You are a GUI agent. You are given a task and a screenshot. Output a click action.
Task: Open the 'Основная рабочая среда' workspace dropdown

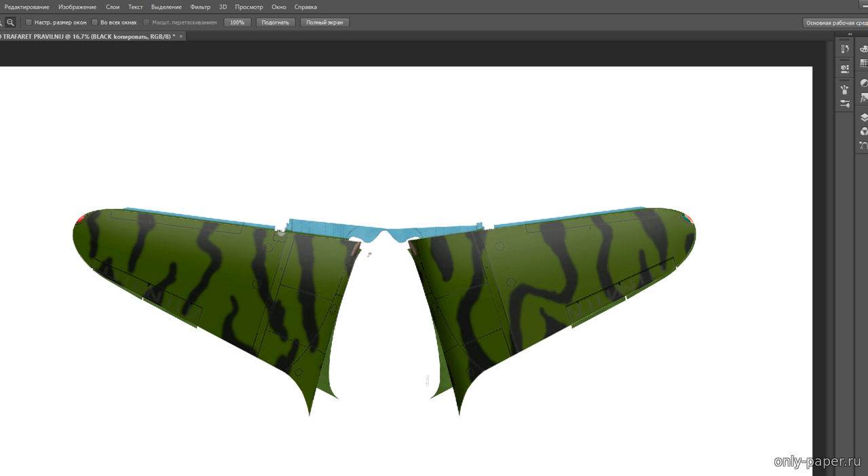tap(835, 23)
